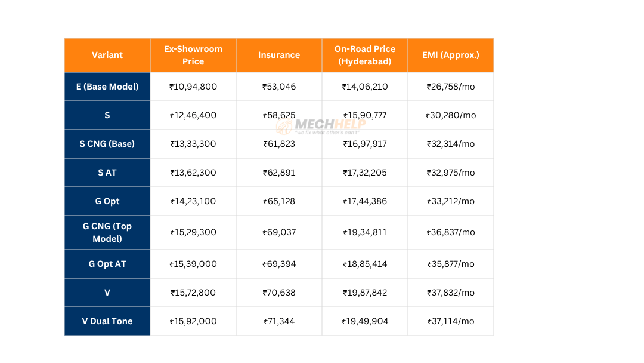644x363 pixels.
Task: Select On-Road Price (Hyderabad) header
Action: (365, 55)
